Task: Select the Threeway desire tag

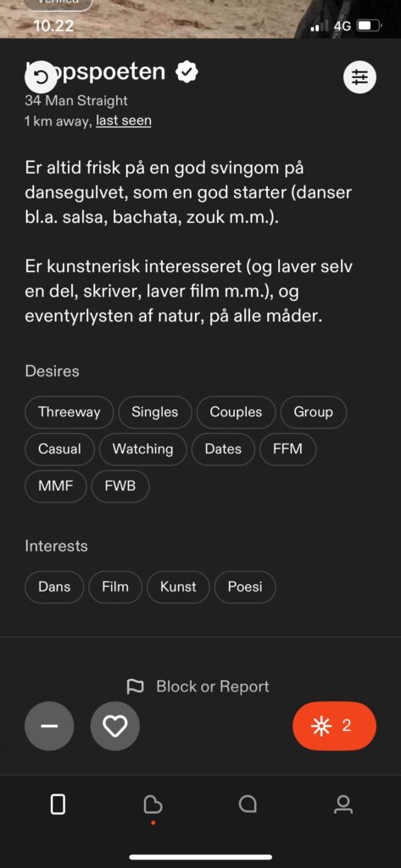Action: (x=70, y=412)
